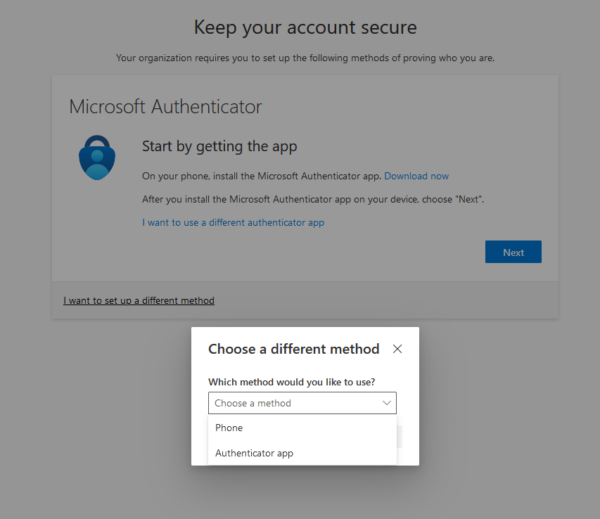Click the Choose a different method dialog title
The height and width of the screenshot is (519, 600).
tap(294, 349)
